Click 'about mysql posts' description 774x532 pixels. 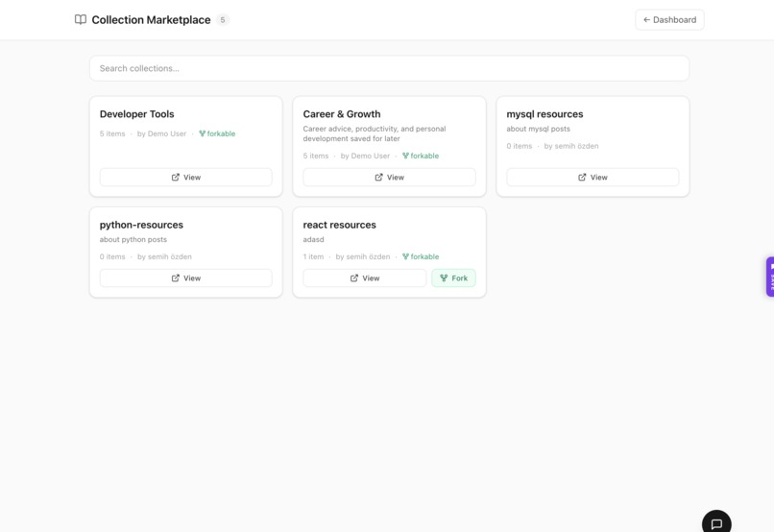click(x=538, y=129)
